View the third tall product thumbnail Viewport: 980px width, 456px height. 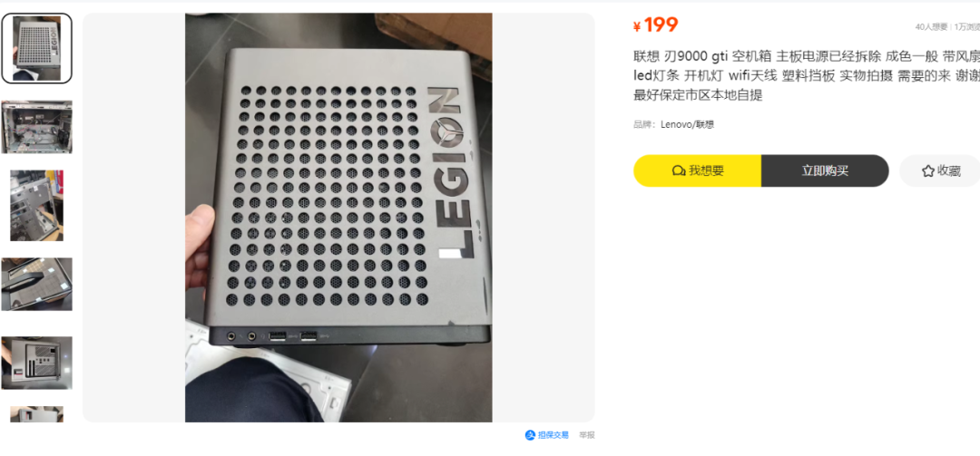pyautogui.click(x=37, y=206)
